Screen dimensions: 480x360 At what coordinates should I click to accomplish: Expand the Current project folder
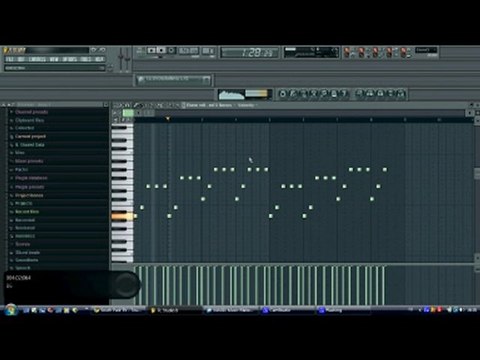(30, 136)
